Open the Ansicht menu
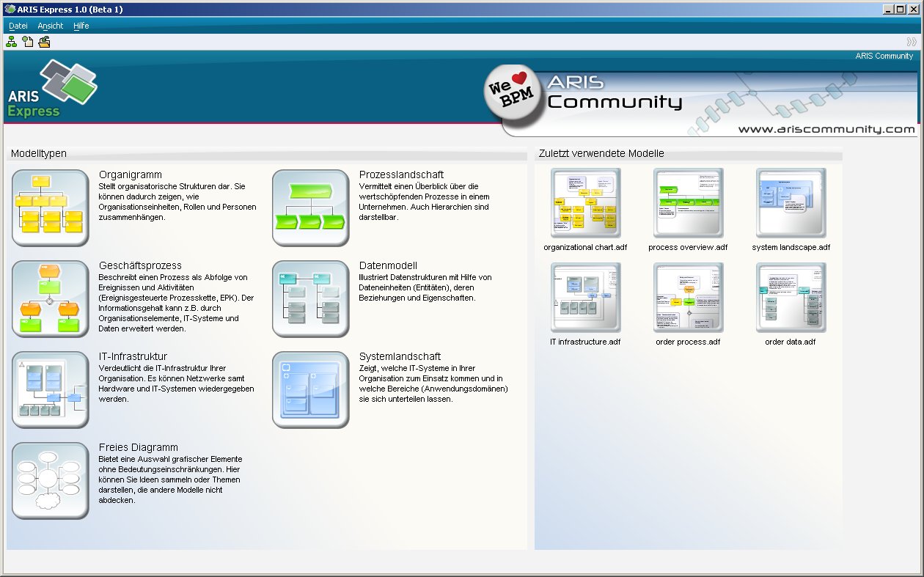Screen dimensions: 924x577 51,26
